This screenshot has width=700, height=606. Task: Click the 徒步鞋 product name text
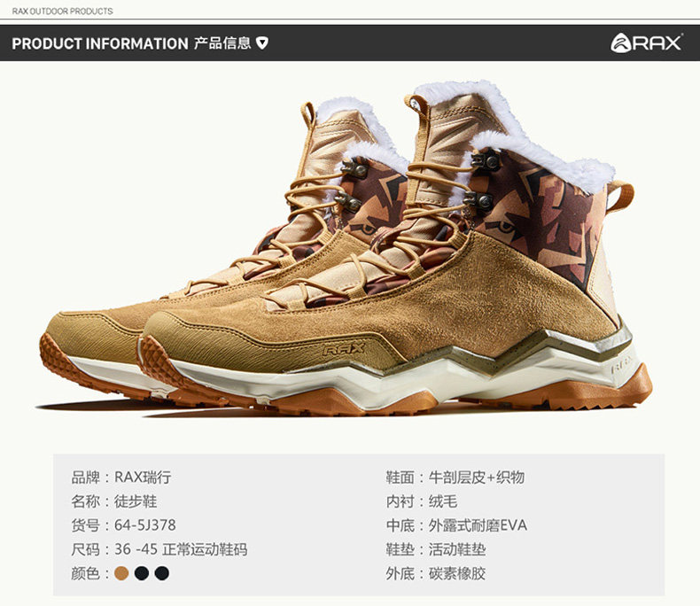(x=136, y=501)
